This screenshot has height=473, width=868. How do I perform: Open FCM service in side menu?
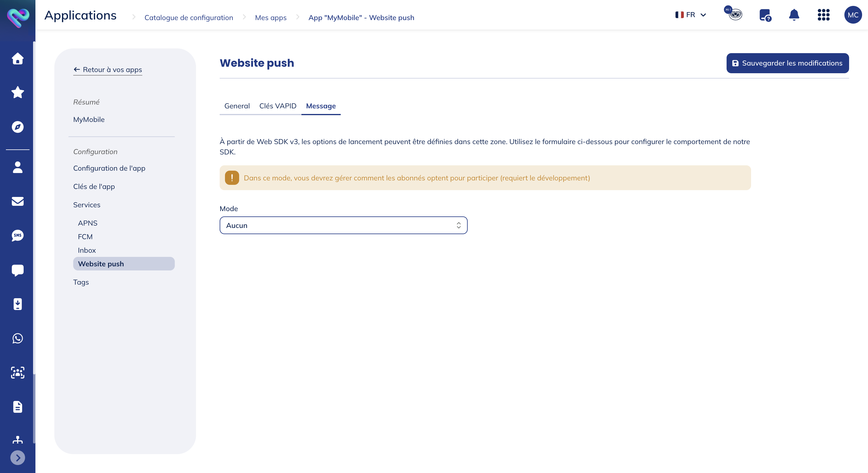[85, 236]
